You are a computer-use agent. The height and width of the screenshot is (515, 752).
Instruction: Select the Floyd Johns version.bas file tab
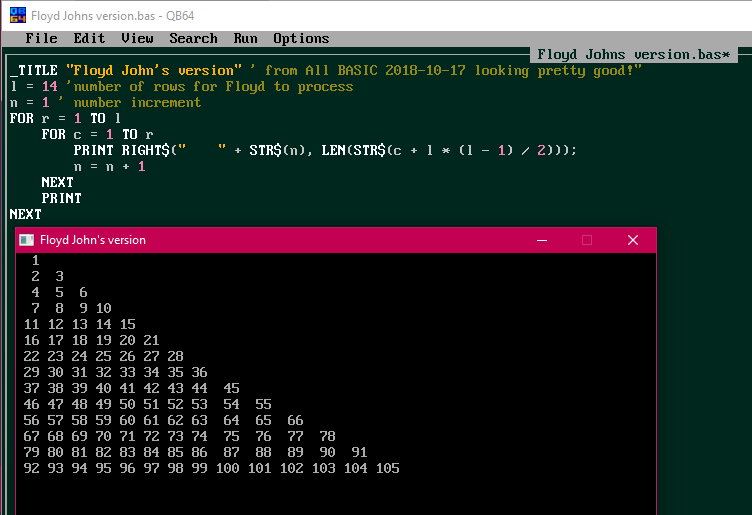pos(633,54)
